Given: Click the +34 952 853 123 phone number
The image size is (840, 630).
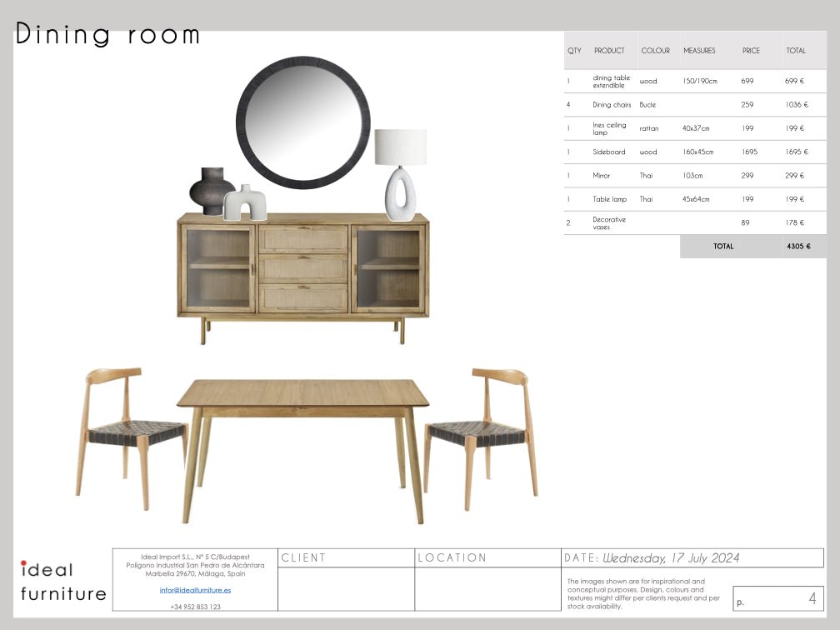Looking at the screenshot, I should point(195,607).
